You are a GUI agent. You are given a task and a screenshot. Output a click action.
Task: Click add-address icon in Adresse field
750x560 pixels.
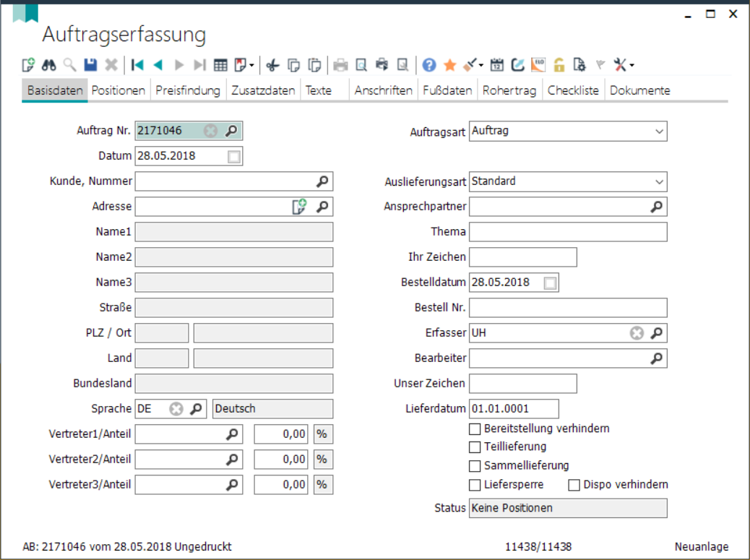pos(299,207)
